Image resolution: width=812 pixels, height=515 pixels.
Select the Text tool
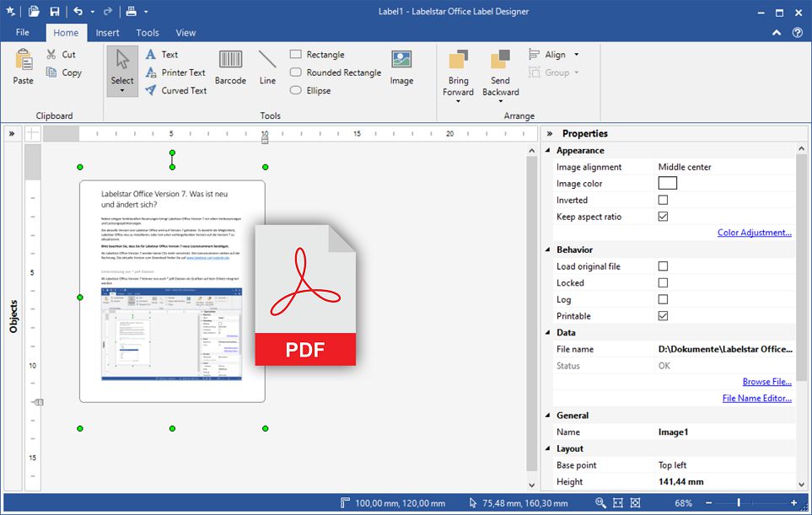162,54
